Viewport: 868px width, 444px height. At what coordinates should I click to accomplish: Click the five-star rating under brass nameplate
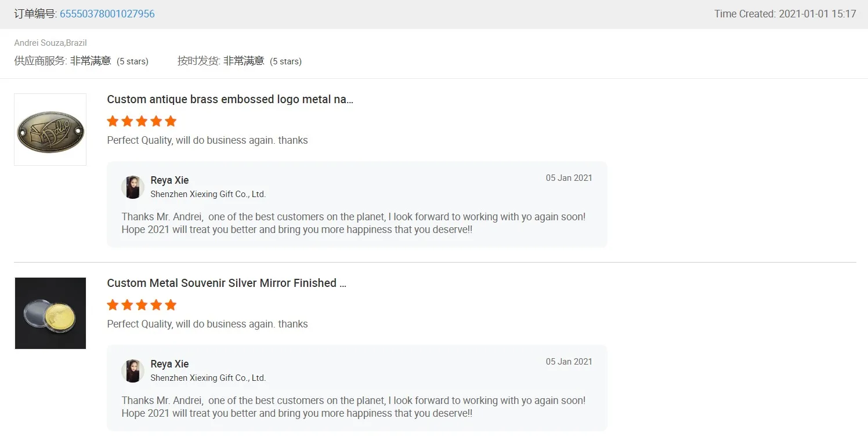(x=142, y=121)
